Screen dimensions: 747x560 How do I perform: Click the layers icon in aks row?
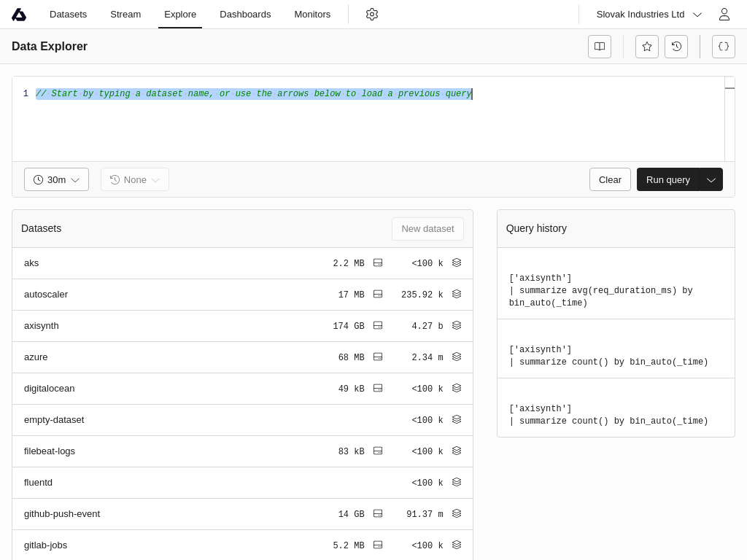pyautogui.click(x=457, y=263)
